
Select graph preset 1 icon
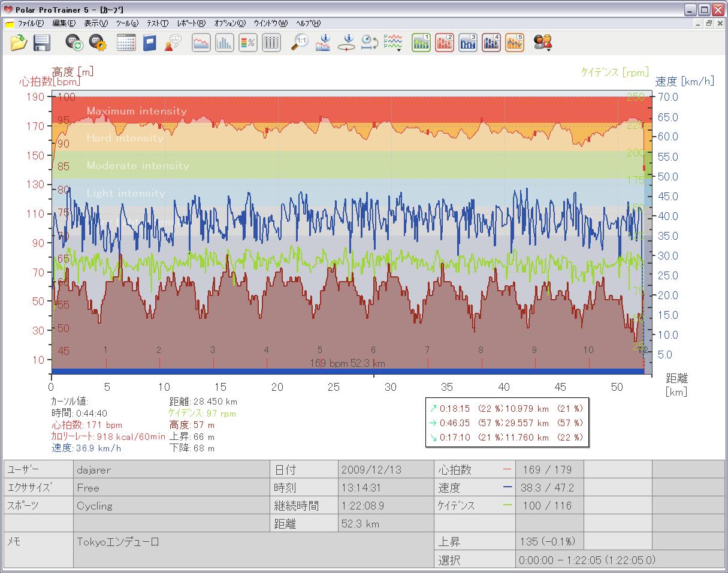click(x=421, y=43)
